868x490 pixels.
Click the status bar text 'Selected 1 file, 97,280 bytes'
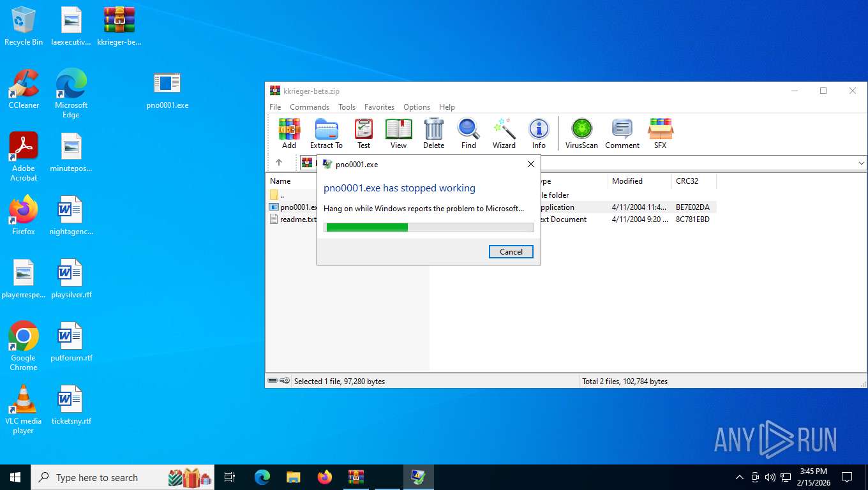click(340, 381)
